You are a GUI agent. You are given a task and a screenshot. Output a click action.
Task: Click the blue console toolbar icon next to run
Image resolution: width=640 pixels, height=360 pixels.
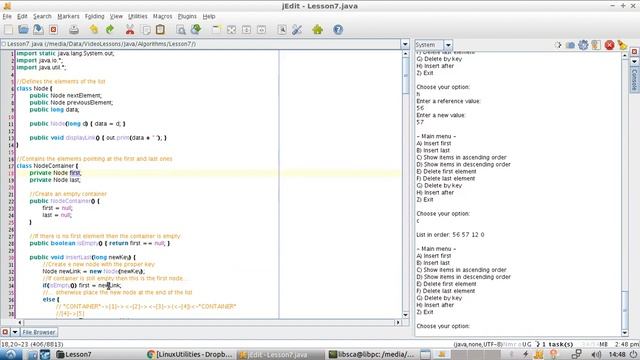[570, 45]
